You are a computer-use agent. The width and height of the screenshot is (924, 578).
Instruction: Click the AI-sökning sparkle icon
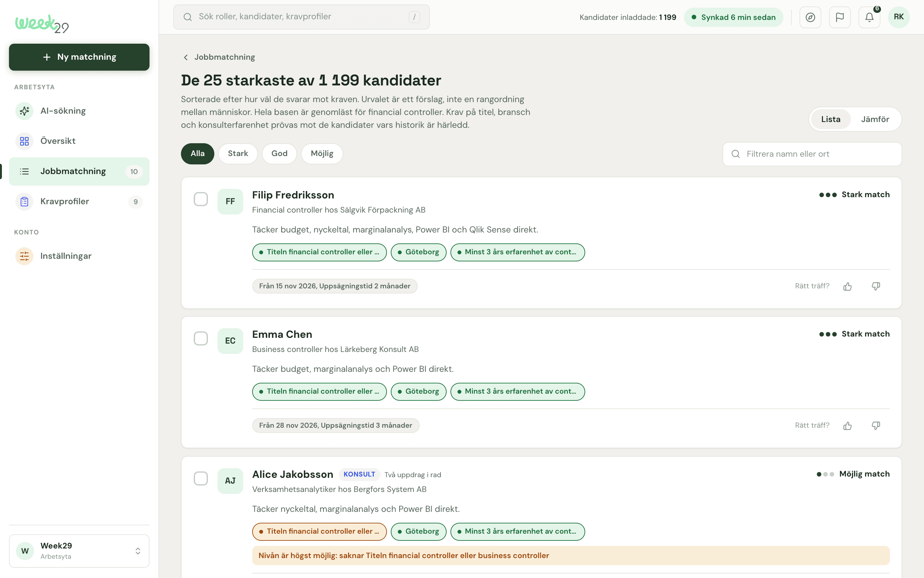[x=24, y=111]
